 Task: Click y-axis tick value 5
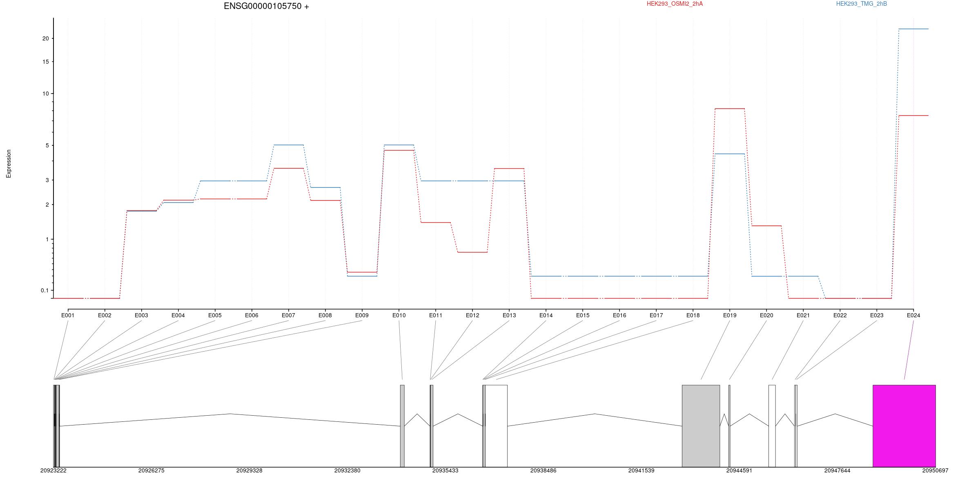[47, 146]
